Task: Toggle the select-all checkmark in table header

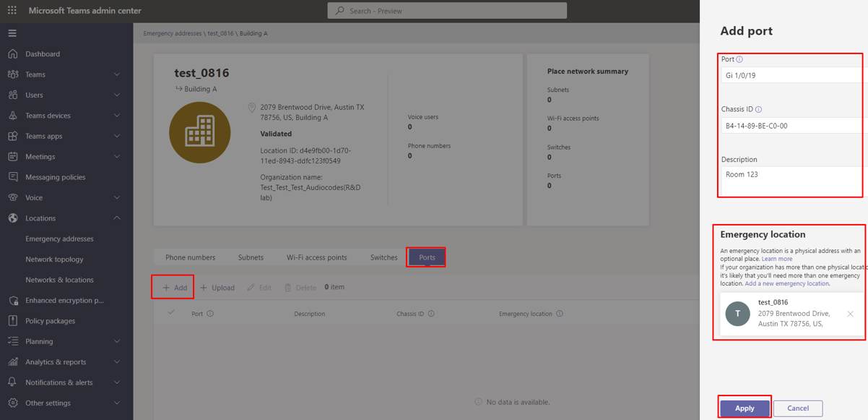Action: [x=171, y=312]
